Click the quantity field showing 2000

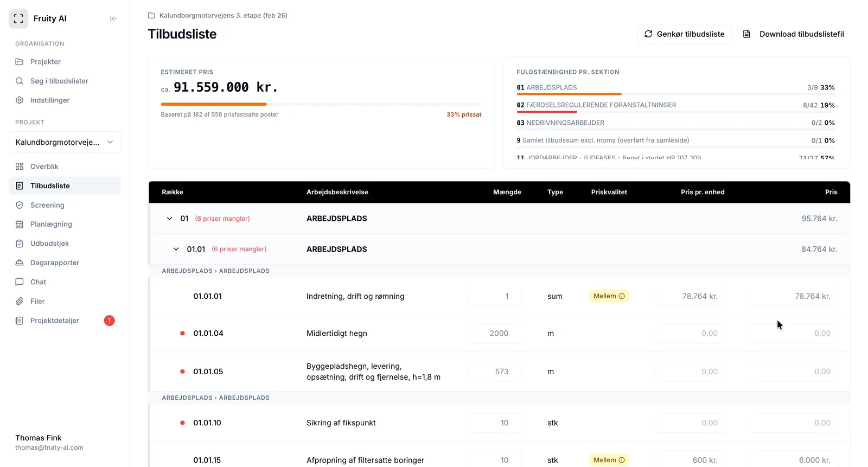(x=495, y=334)
